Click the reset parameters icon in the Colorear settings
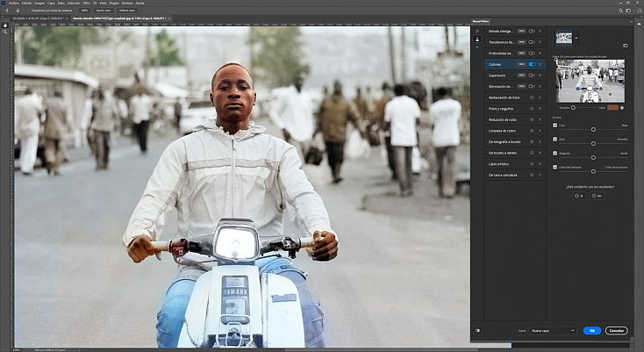The height and width of the screenshot is (352, 644). 625,46
